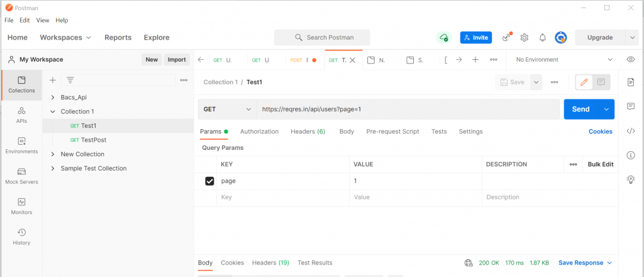
Task: Open the Save options dropdown arrow
Action: click(536, 82)
